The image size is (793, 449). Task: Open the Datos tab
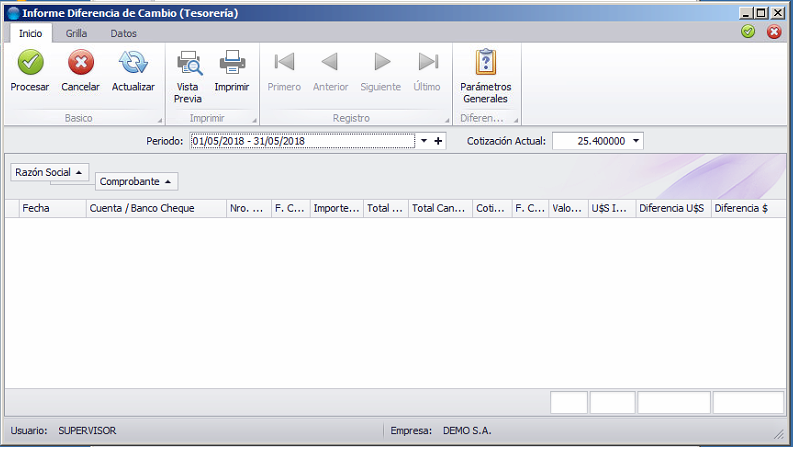point(123,33)
